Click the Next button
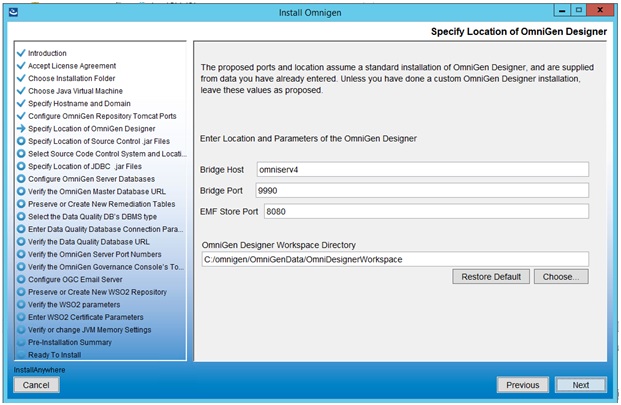The image size is (621, 405). [581, 385]
